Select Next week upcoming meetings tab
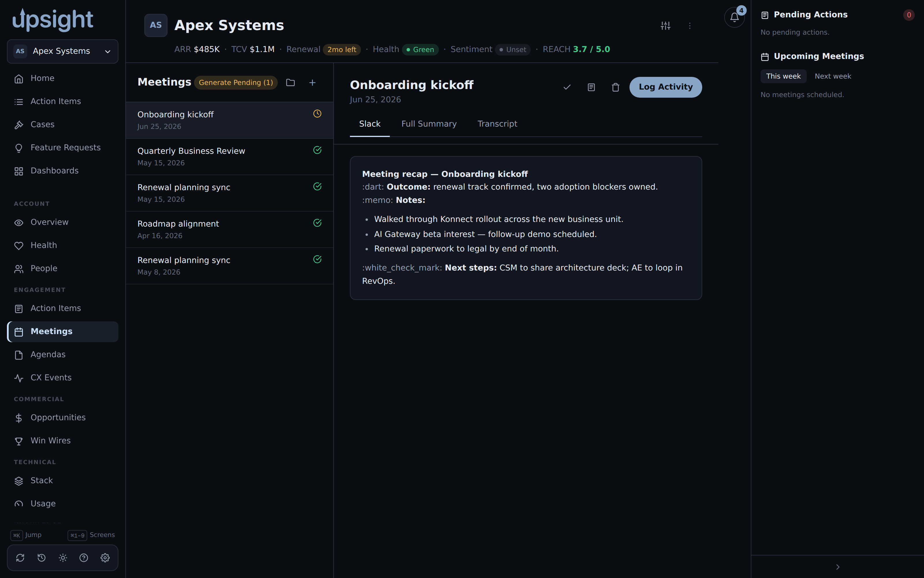The width and height of the screenshot is (924, 578). (833, 76)
